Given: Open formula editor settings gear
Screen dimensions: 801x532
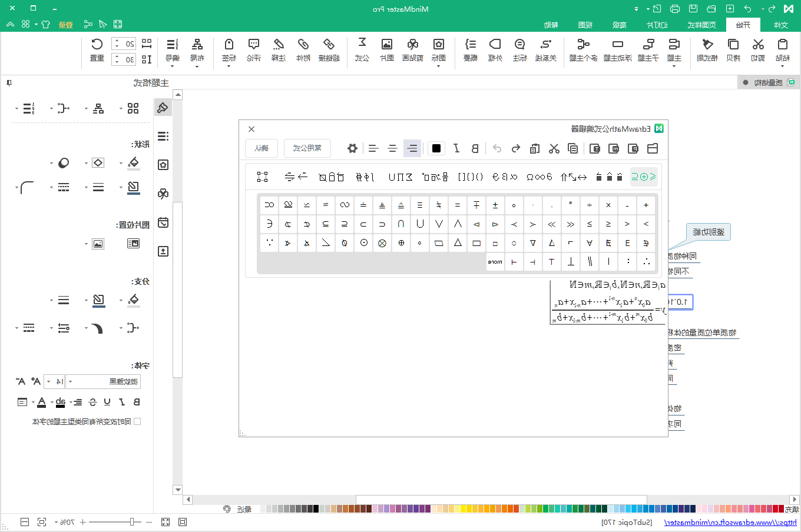Looking at the screenshot, I should 352,148.
